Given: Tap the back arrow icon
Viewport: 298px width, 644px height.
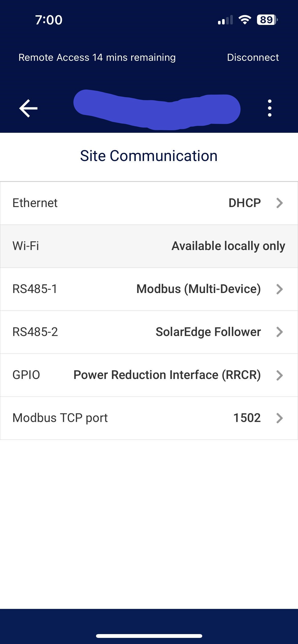Looking at the screenshot, I should click(x=28, y=108).
